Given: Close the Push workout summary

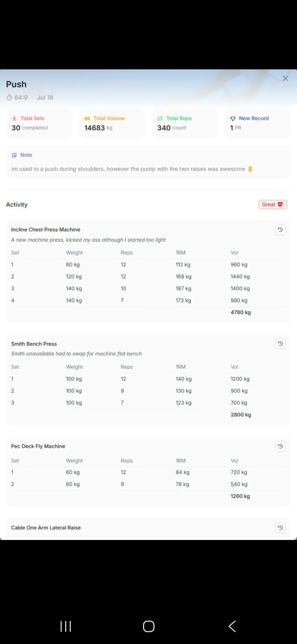Looking at the screenshot, I should coord(285,78).
